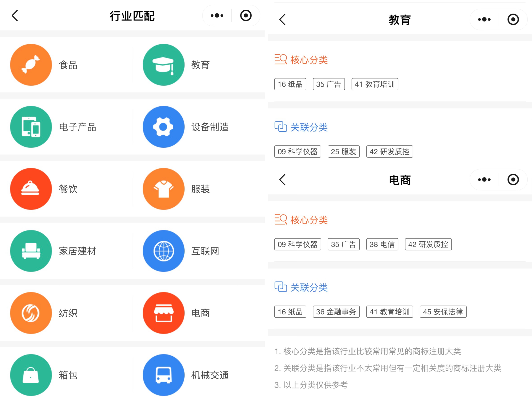The width and height of the screenshot is (532, 399).
Task: Go back from the 教育 page
Action: tap(282, 19)
